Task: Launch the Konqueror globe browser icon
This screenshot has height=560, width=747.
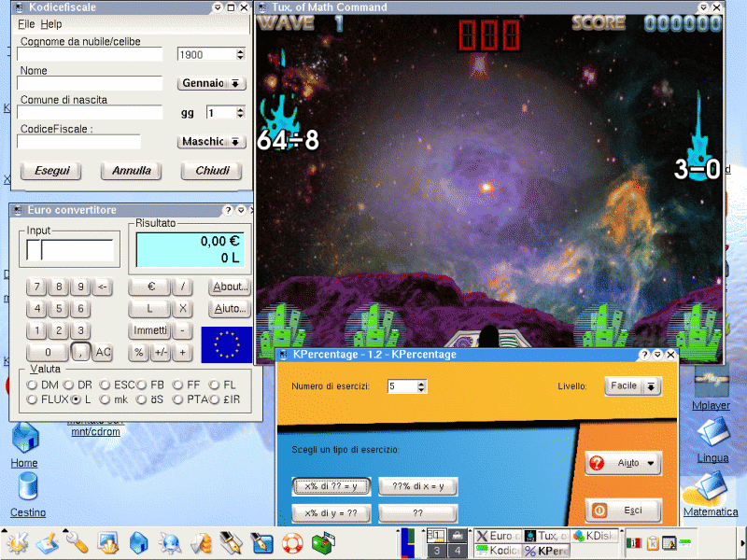Action: 170,543
